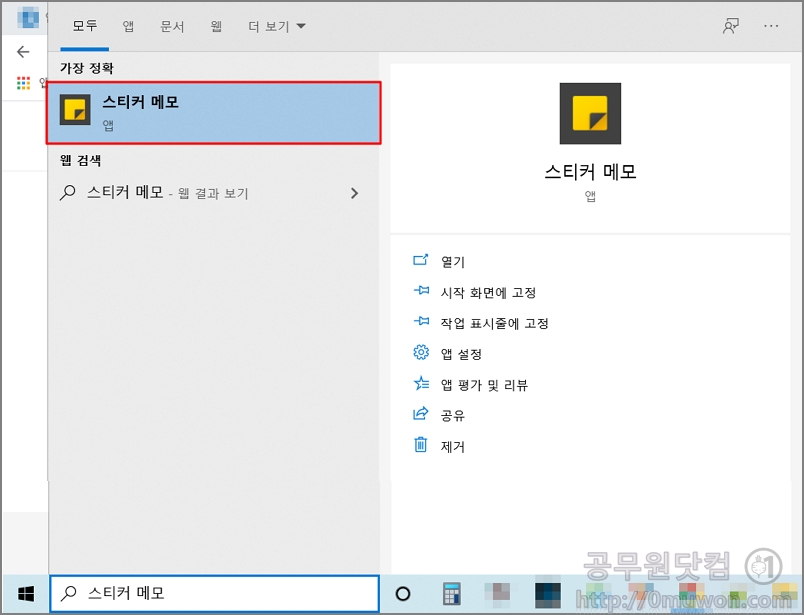Click the star icon for 앱 평가 및 리뷰
This screenshot has height=615, width=804.
pyautogui.click(x=421, y=383)
